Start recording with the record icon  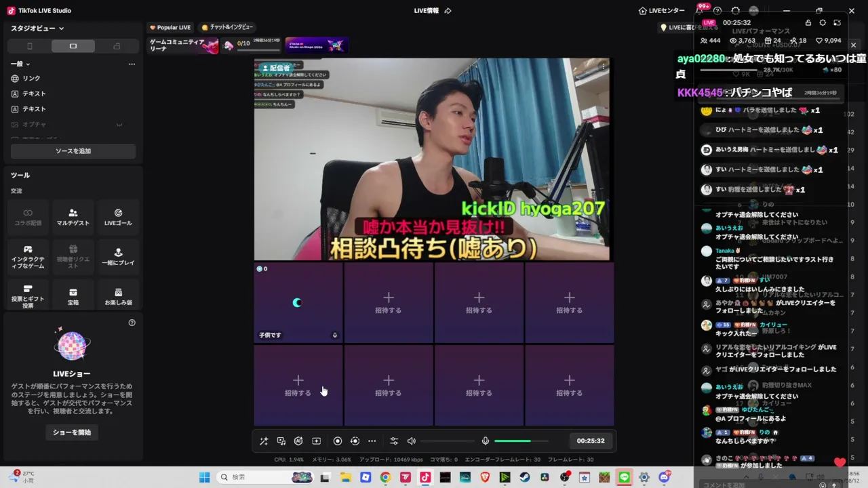pos(338,441)
